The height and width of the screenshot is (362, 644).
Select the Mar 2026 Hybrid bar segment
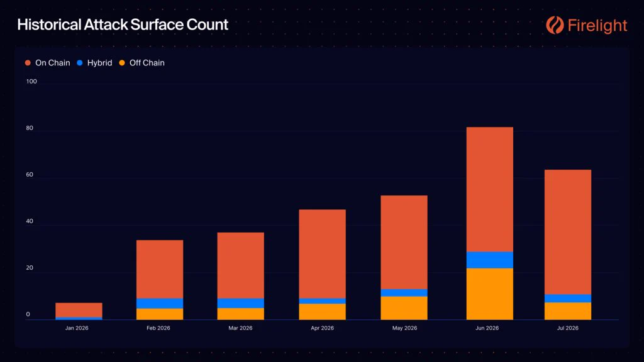(x=241, y=304)
